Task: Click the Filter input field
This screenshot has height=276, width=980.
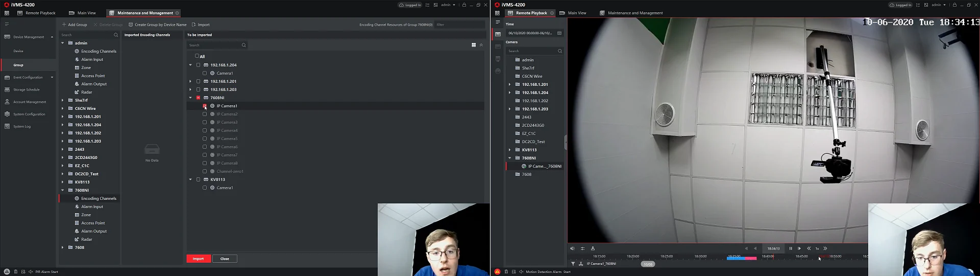Action: 459,25
